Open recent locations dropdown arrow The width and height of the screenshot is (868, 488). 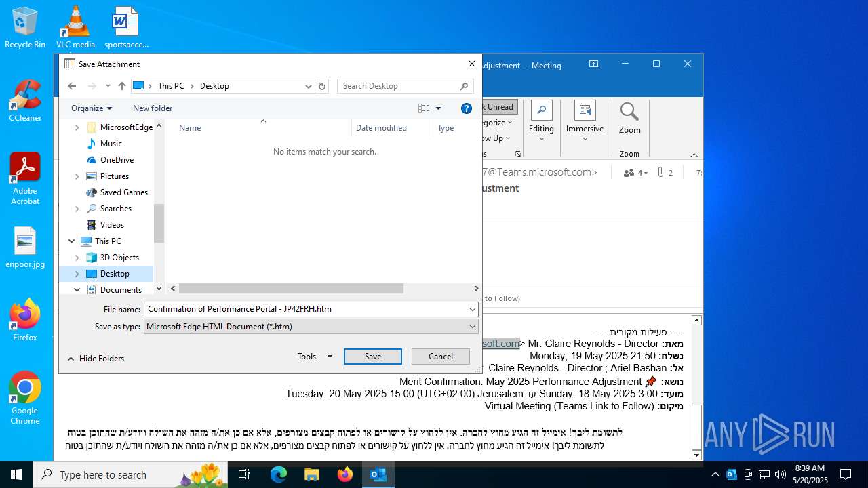(107, 86)
